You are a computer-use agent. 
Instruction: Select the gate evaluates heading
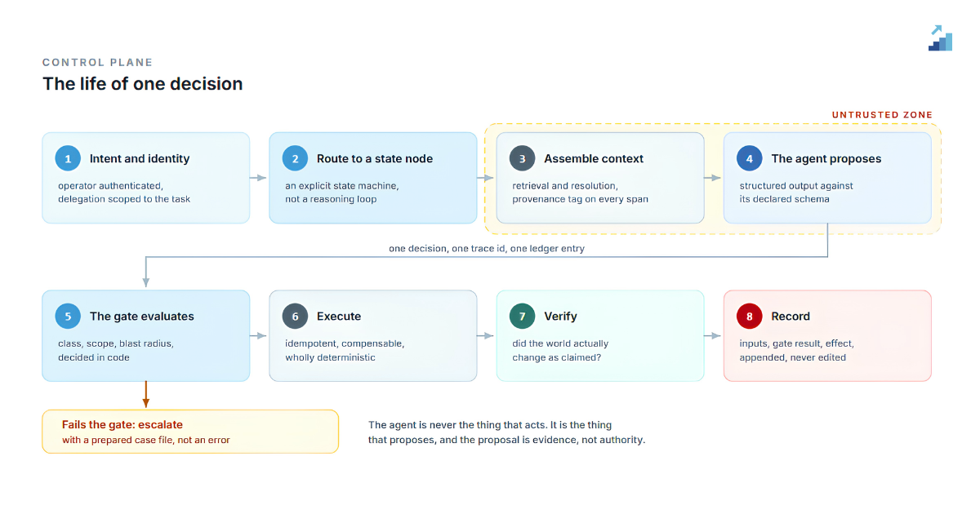click(x=142, y=317)
